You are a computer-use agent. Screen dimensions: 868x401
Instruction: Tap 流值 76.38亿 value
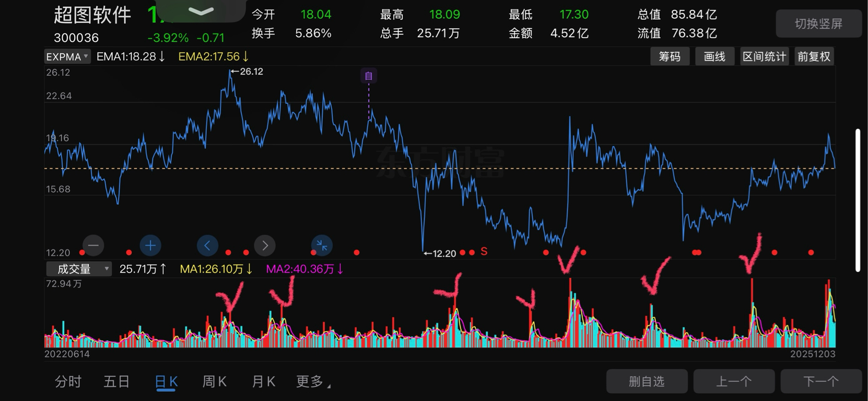[677, 33]
